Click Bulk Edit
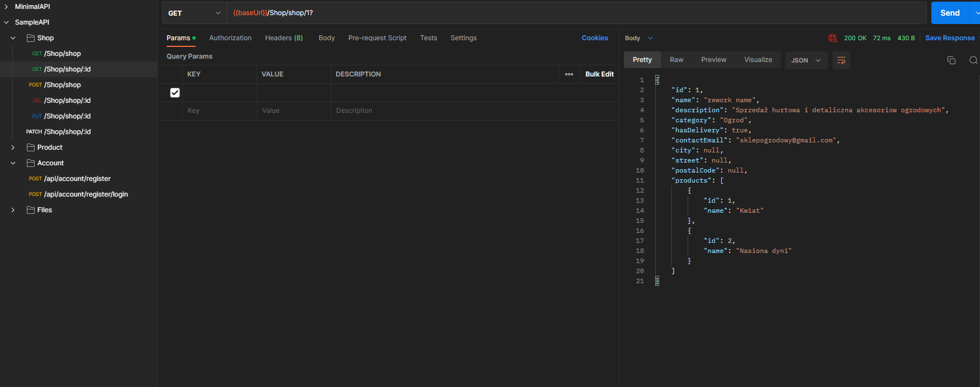 (x=599, y=74)
